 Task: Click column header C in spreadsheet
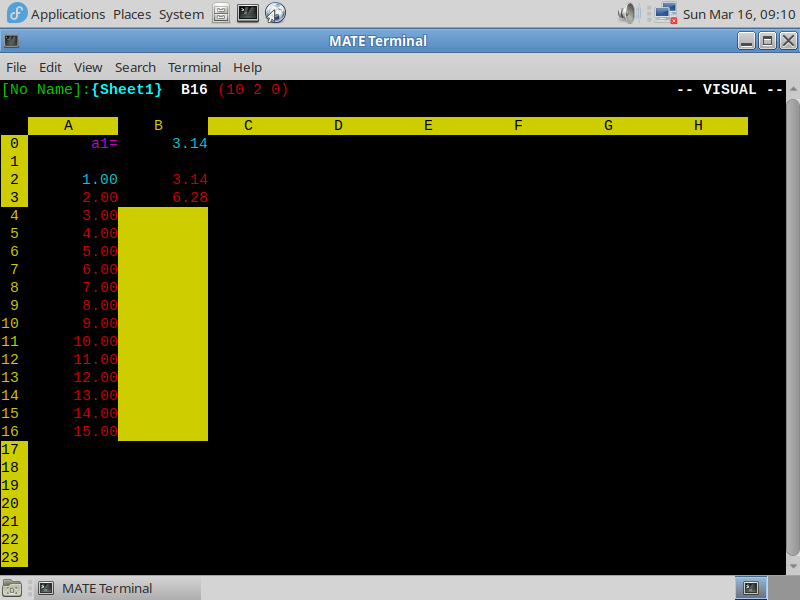pyautogui.click(x=248, y=125)
